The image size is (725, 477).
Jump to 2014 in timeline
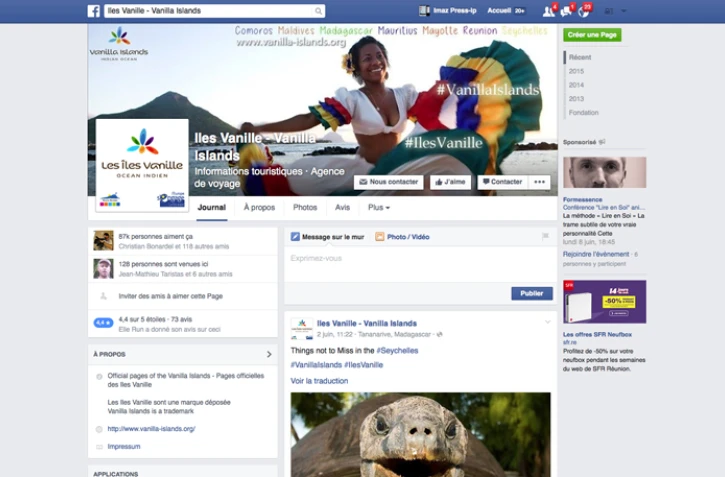576,85
